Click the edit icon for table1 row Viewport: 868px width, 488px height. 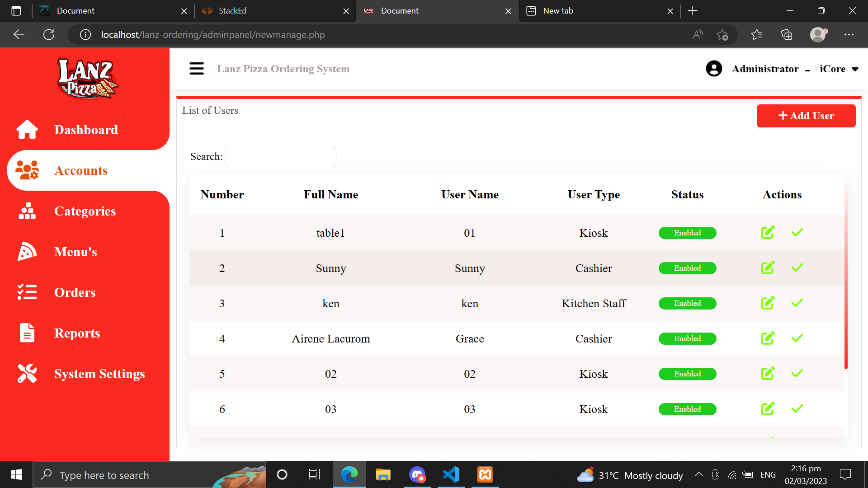click(768, 233)
